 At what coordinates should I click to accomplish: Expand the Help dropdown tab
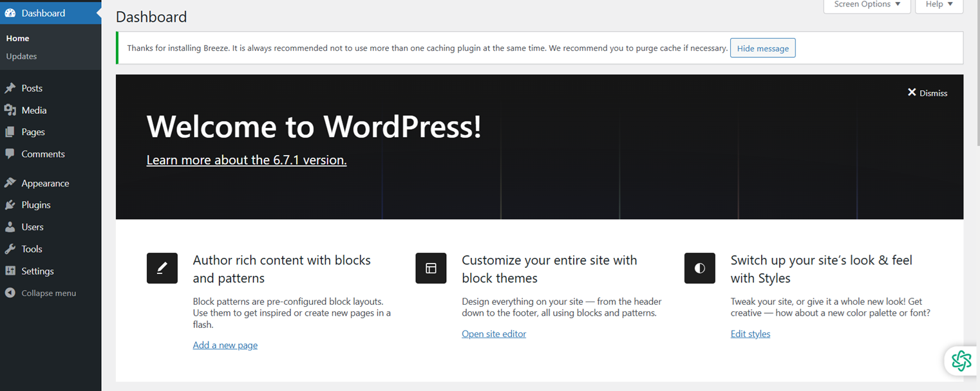tap(939, 5)
